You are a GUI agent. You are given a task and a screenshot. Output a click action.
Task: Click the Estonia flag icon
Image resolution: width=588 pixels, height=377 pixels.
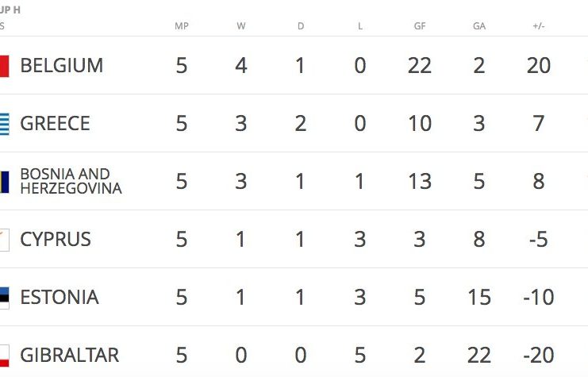click(x=4, y=298)
